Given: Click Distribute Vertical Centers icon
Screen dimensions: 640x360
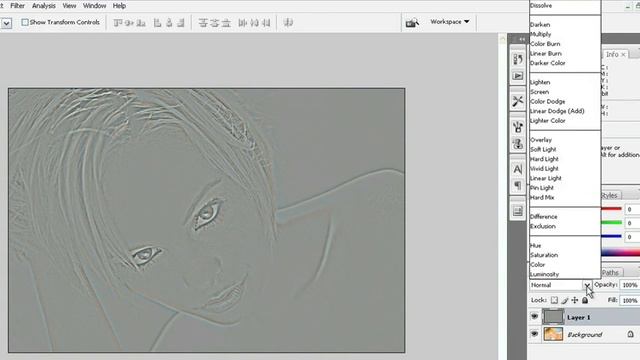Looking at the screenshot, I should point(214,23).
